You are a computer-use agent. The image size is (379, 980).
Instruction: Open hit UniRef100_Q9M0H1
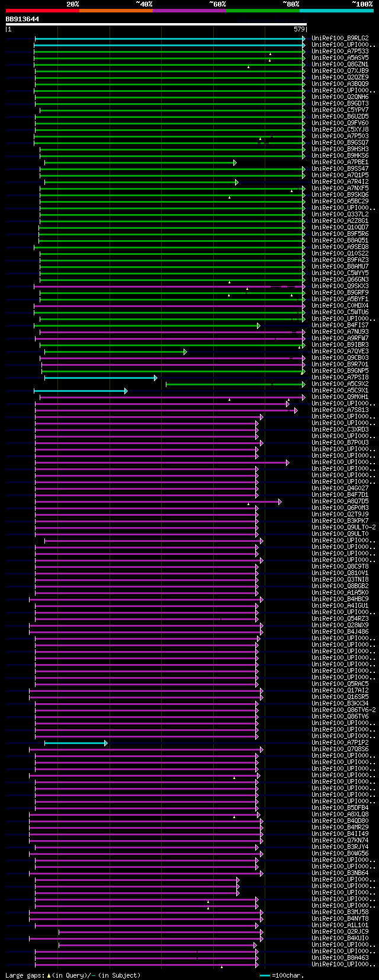tap(340, 397)
